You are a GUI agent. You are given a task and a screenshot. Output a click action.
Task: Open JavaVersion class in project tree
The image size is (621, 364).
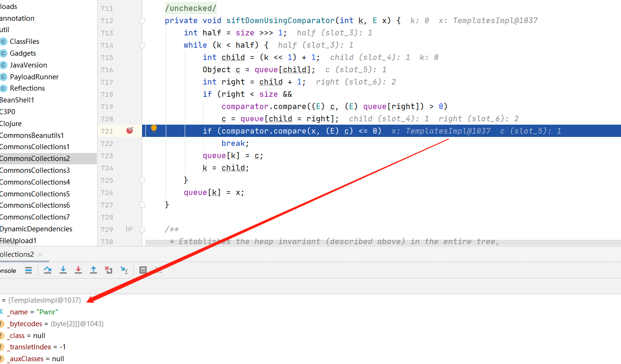[28, 65]
